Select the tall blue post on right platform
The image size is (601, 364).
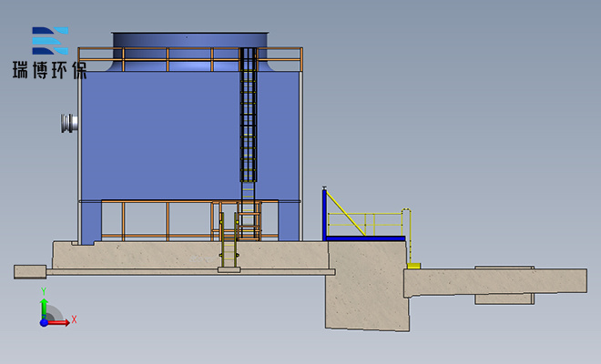[x=325, y=214]
